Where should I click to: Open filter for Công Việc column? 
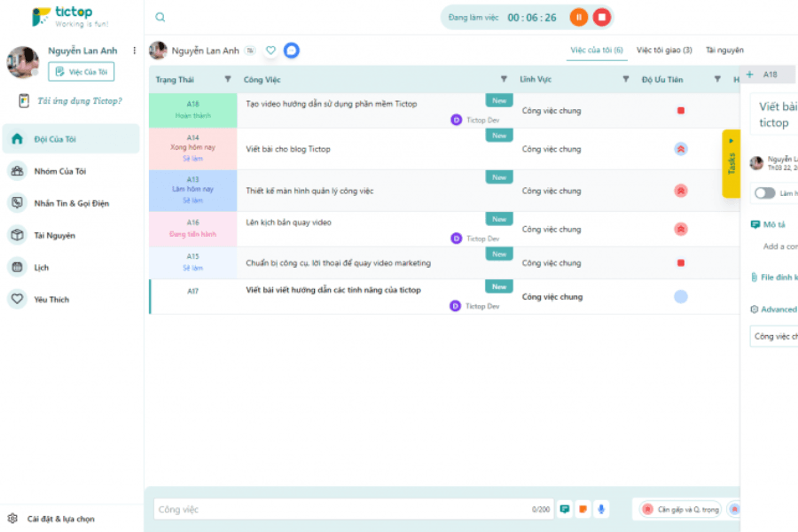coord(504,80)
